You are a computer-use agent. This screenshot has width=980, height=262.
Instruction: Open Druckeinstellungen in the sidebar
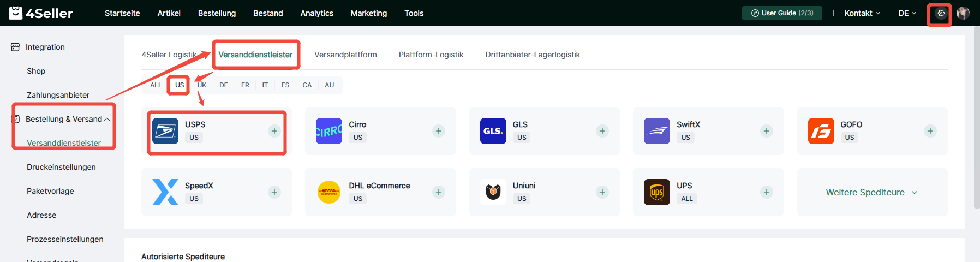pyautogui.click(x=61, y=167)
